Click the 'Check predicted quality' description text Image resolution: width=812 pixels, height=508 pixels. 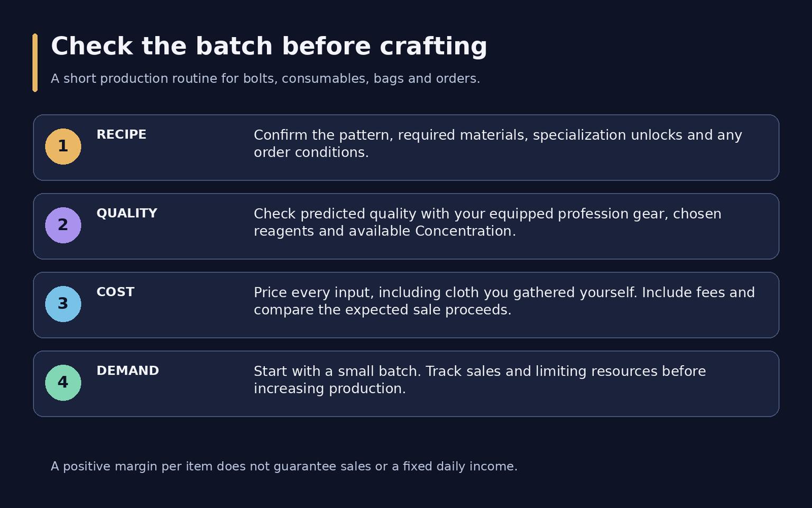487,222
